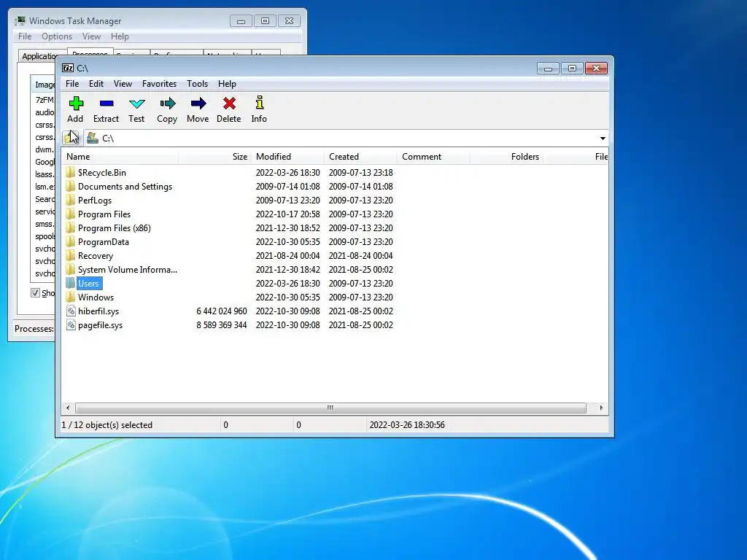The height and width of the screenshot is (560, 747).
Task: Click the 7z icon in title bar
Action: coord(68,68)
